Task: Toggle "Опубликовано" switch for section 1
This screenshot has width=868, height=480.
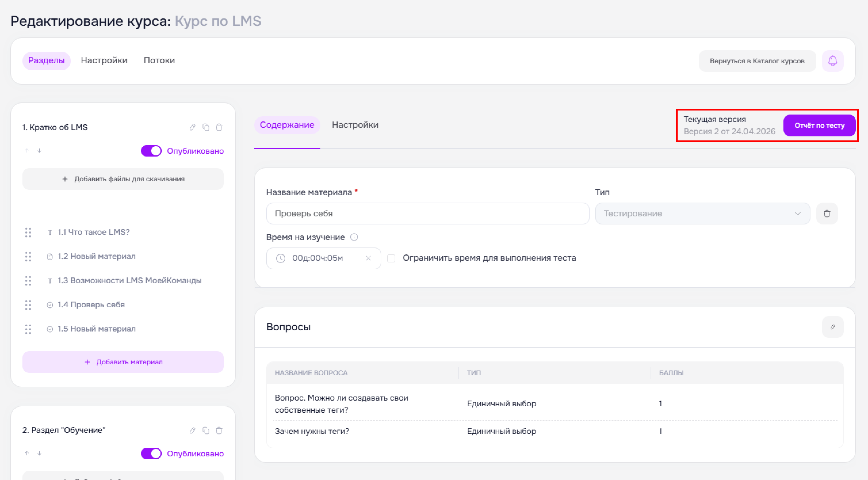Action: [151, 151]
